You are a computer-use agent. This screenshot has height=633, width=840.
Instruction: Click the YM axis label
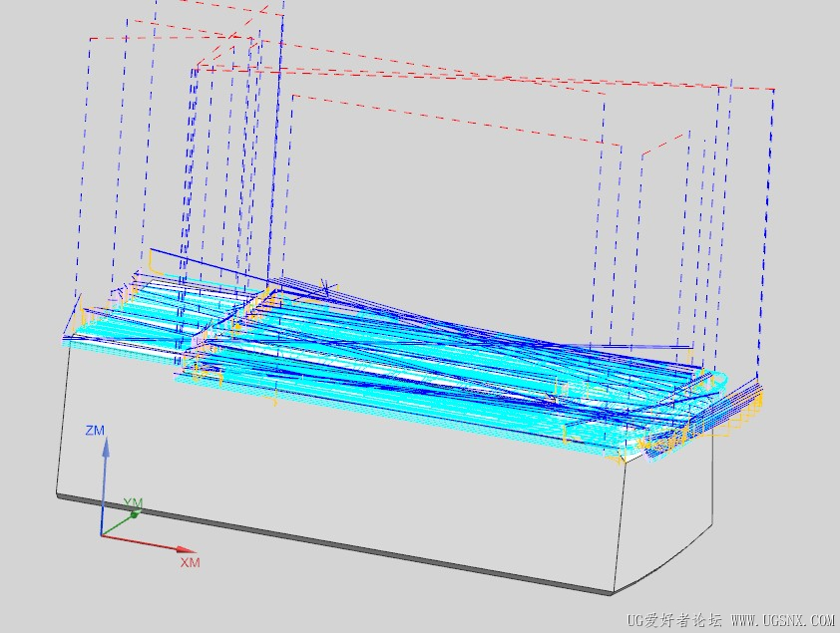coord(133,503)
